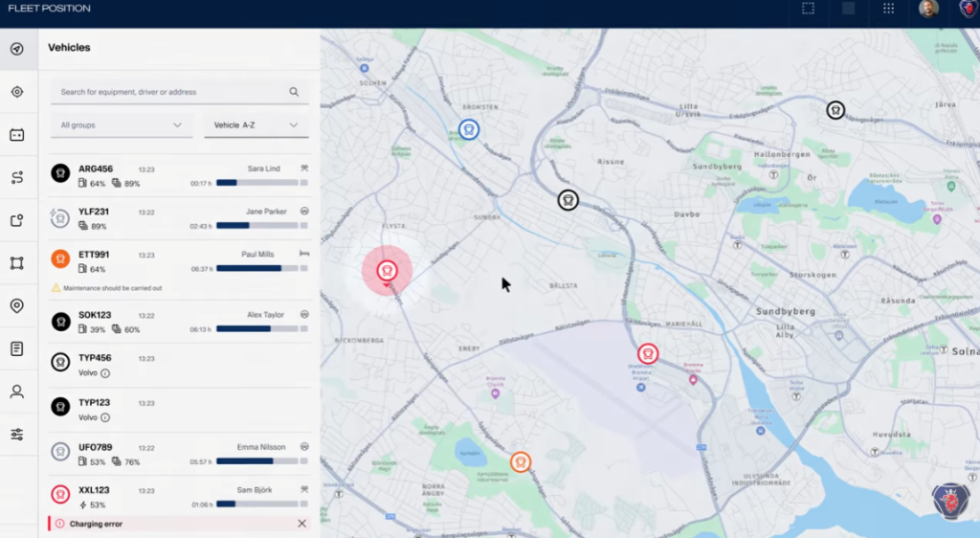Click the search equipment, driver or address field
Image resolution: width=980 pixels, height=538 pixels.
(179, 92)
